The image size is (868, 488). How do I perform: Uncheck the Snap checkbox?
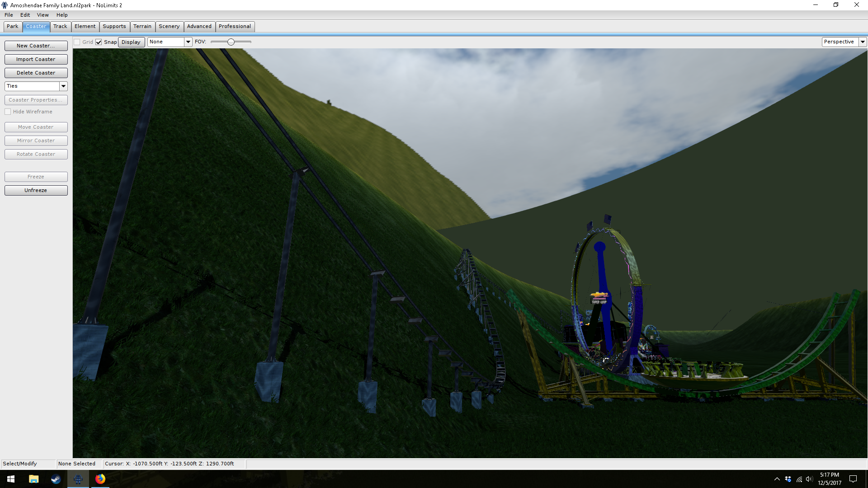99,42
